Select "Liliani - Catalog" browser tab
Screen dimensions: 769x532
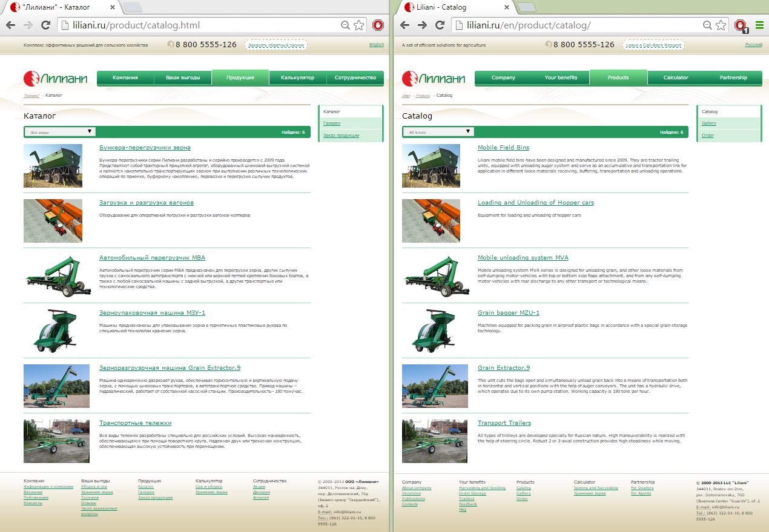[458, 7]
